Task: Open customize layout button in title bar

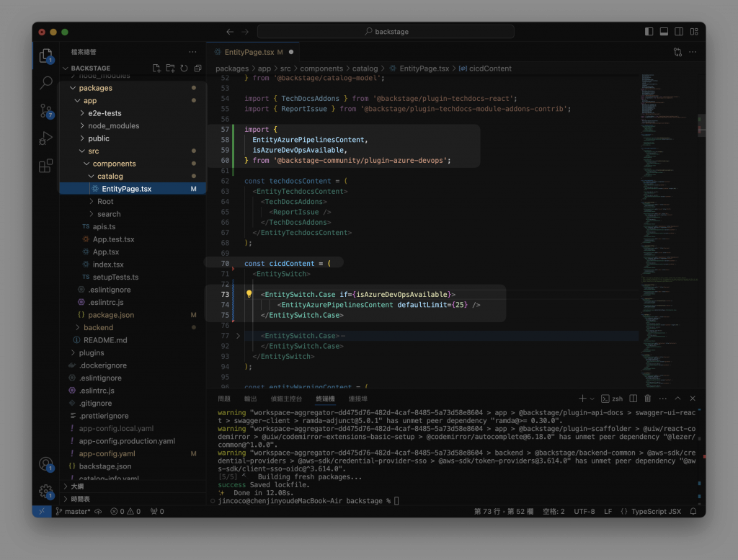Action: point(694,32)
